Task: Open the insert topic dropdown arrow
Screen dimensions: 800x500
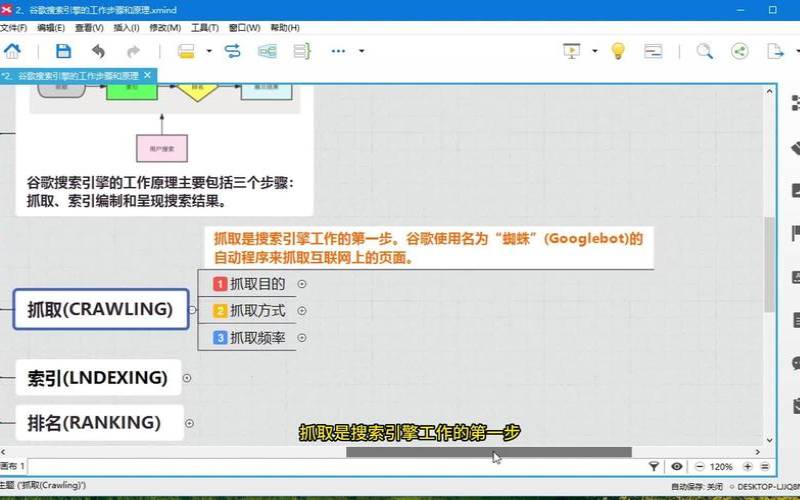Action: (x=209, y=51)
